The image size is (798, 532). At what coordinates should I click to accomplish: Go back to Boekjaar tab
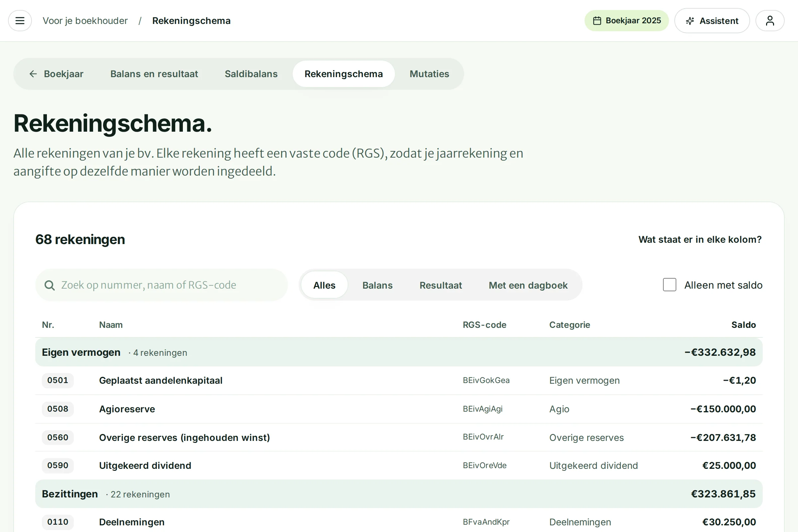pos(56,74)
